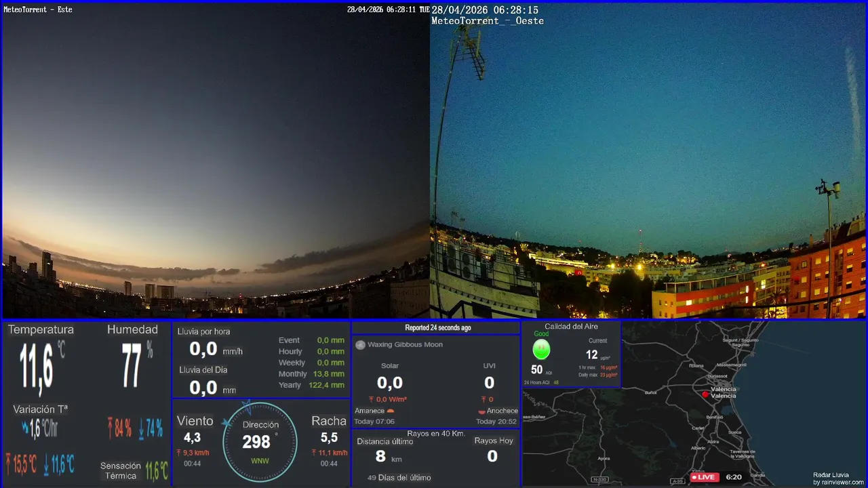Click the blue minimum temperature 11,6 °C
Screen dimensions: 868x488
[59, 464]
